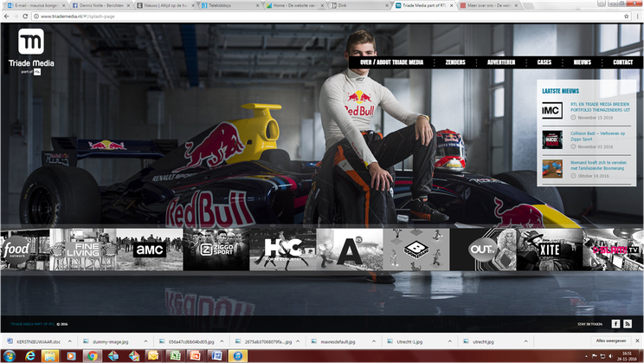Expand options for 2675ab37068079fa download
Viewport: 644px width, 363px height.
(x=298, y=341)
